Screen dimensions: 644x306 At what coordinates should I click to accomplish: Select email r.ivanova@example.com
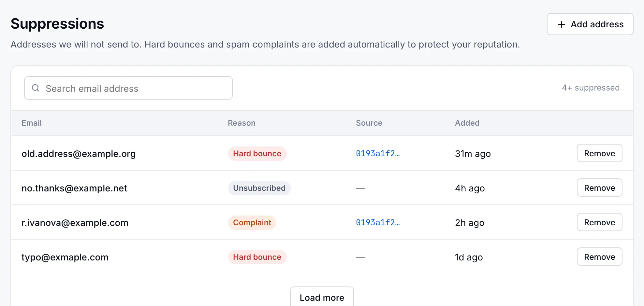(x=75, y=223)
